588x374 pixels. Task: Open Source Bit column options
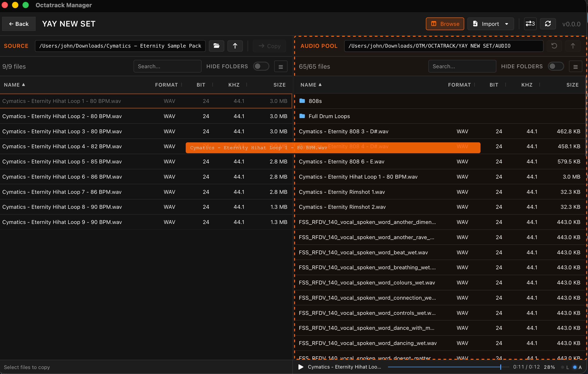click(212, 85)
